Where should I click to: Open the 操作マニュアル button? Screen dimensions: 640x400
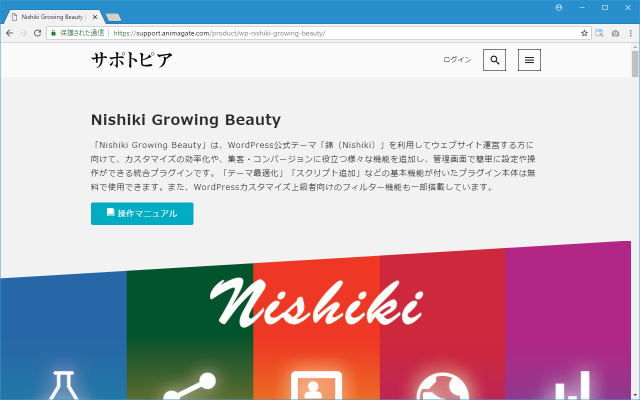pyautogui.click(x=142, y=213)
